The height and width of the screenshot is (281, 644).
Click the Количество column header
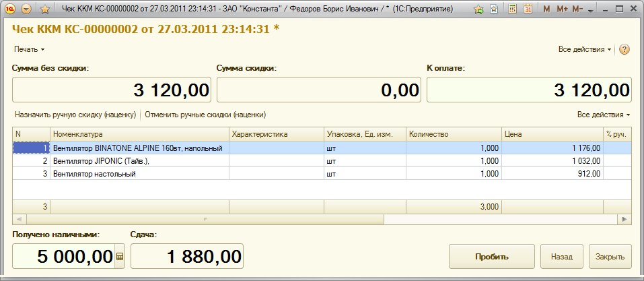coord(454,134)
